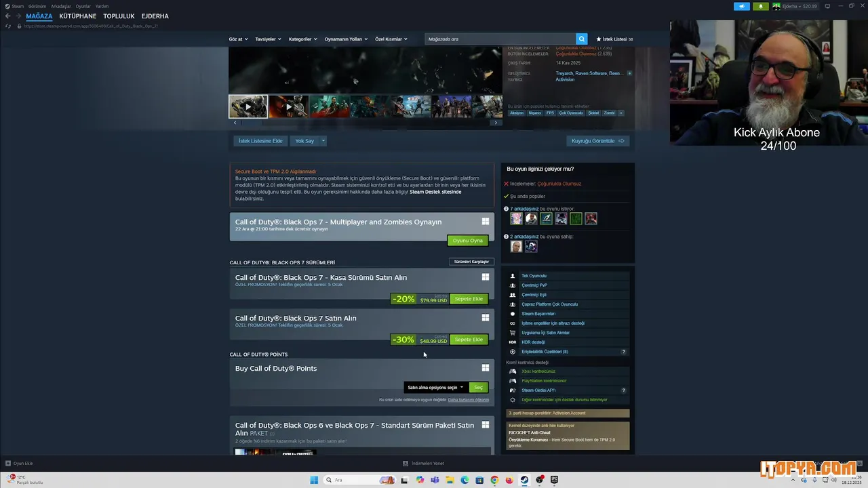This screenshot has height=488, width=868.
Task: Click the plus icon next to developers
Action: 629,73
